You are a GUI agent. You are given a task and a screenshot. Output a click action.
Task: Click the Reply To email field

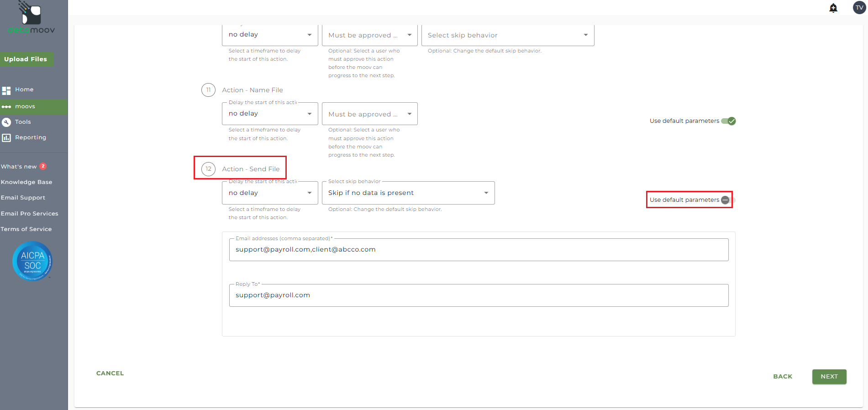pos(479,295)
